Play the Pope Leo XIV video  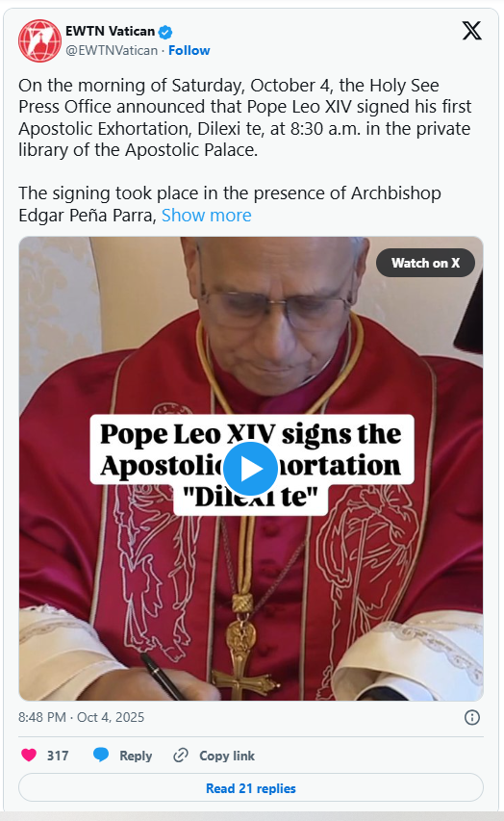250,469
